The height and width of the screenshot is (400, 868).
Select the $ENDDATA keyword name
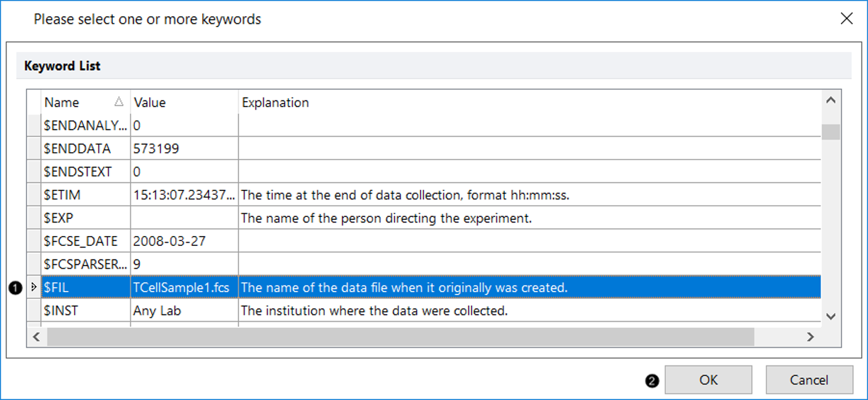(77, 149)
